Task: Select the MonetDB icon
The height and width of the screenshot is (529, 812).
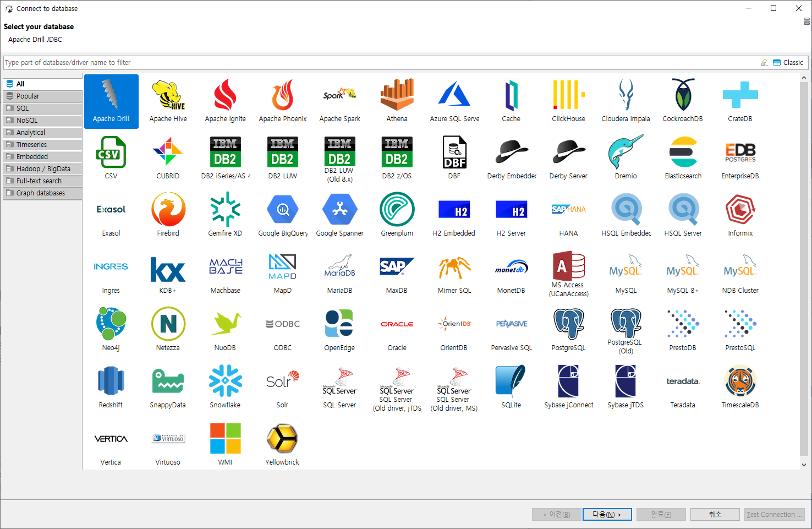Action: [511, 267]
